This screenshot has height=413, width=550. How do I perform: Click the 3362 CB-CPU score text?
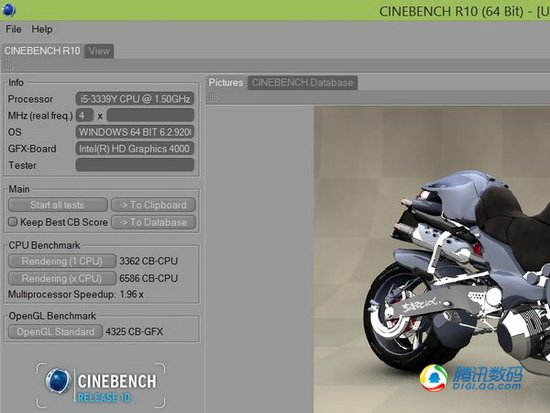coord(148,261)
